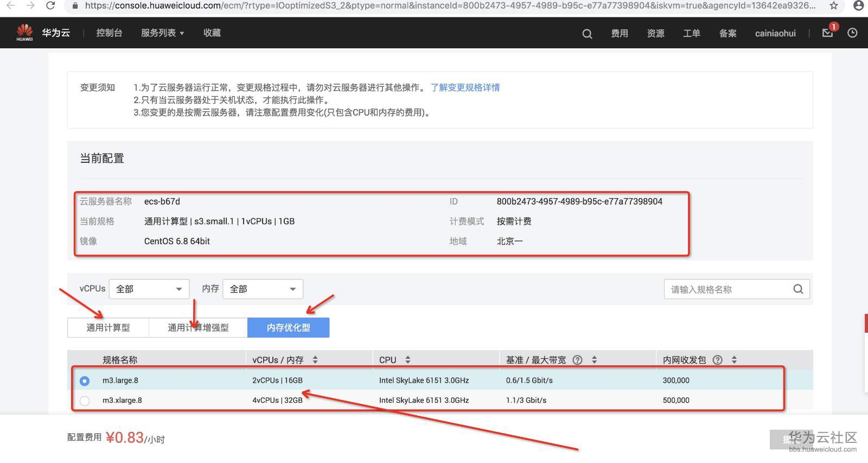868x463 pixels.
Task: Click the lock icon in address bar
Action: point(75,6)
